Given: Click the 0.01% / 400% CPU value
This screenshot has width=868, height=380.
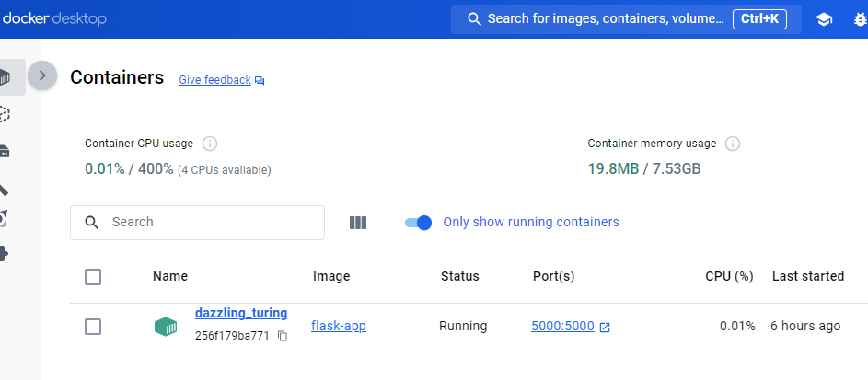Looking at the screenshot, I should 129,168.
